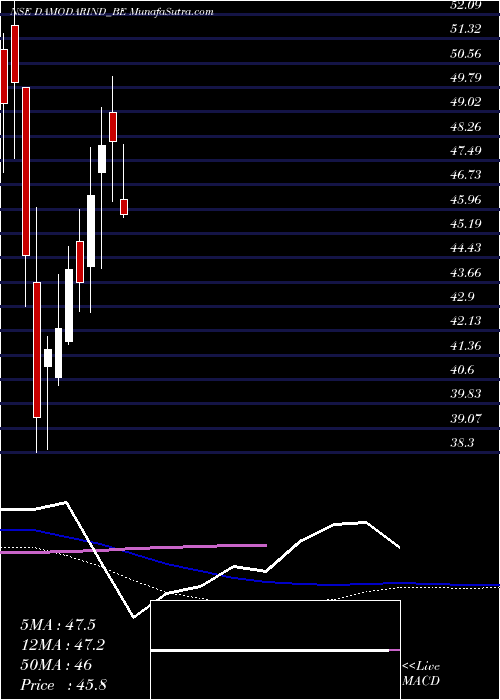The width and height of the screenshot is (500, 700).
Task: Select the 45.19 price axis label
Action: tap(465, 224)
